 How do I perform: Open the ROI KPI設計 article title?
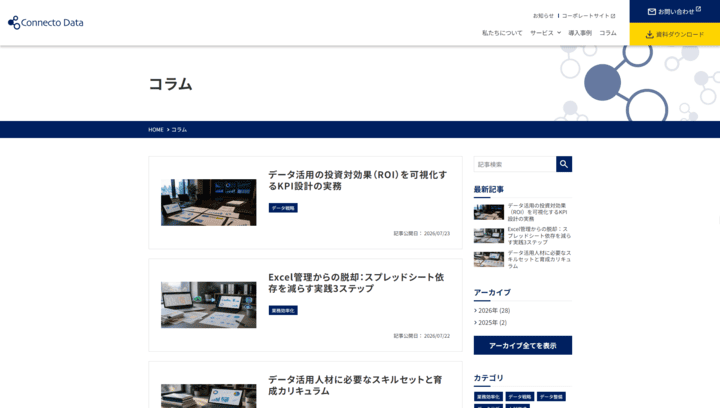(357, 180)
